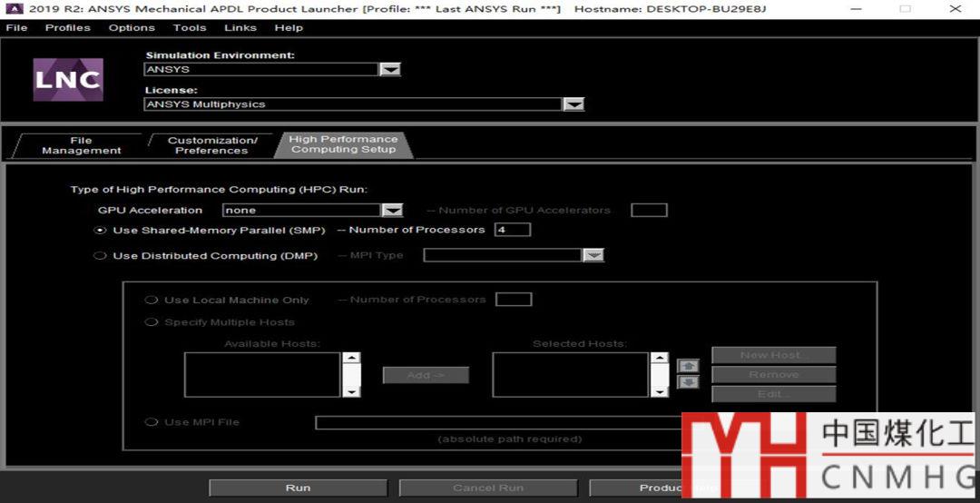Click Selected Hosts scroll down arrow

coord(660,391)
